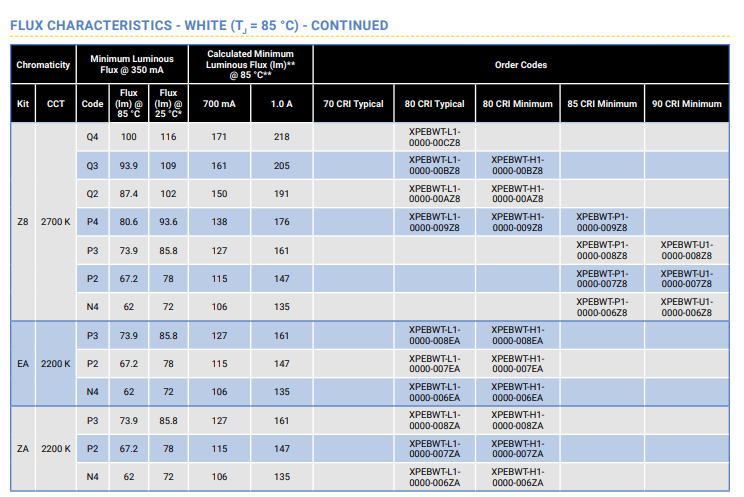Click order code XPEBWT-H1-0000-006EA
This screenshot has height=497, width=744.
pyautogui.click(x=518, y=392)
